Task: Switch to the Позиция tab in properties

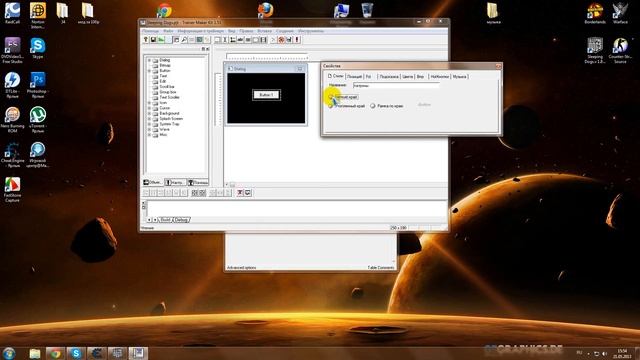Action: point(354,77)
